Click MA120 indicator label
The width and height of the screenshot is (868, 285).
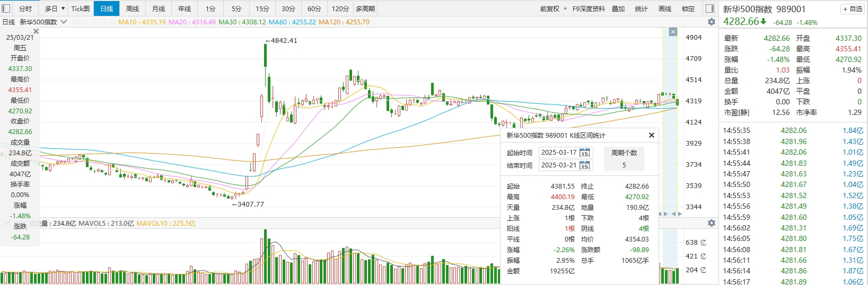[344, 22]
